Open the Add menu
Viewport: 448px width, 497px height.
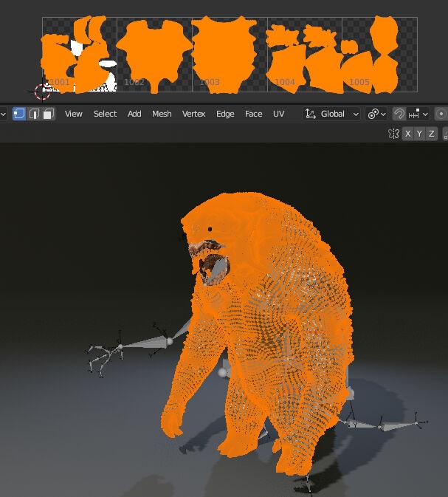(134, 114)
